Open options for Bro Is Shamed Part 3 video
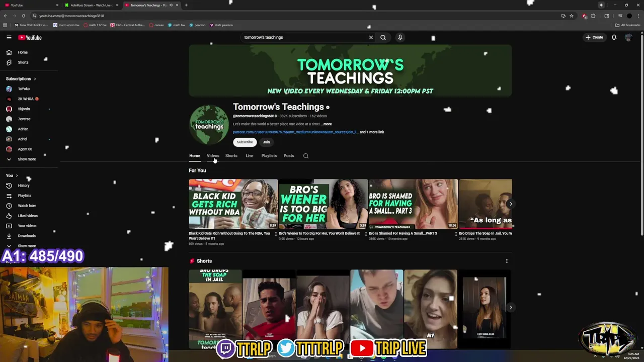Screen dimensions: 644x362 pos(456,234)
